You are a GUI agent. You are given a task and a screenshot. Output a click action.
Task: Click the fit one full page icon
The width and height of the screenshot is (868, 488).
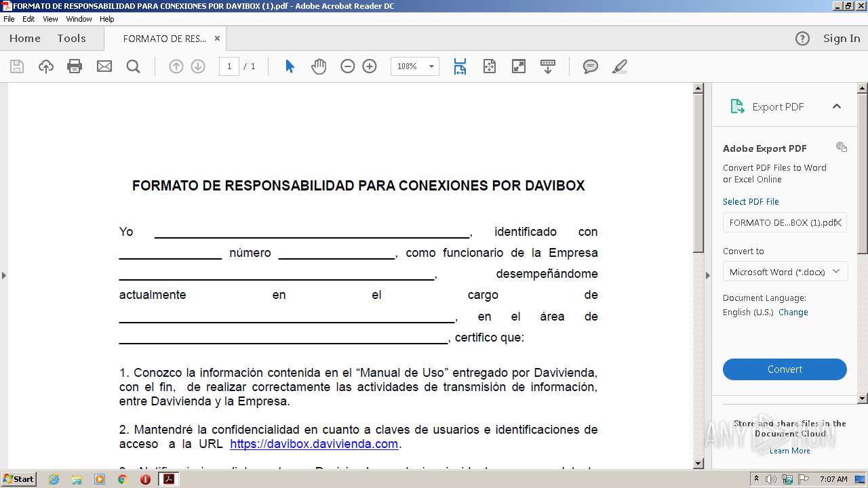click(490, 66)
